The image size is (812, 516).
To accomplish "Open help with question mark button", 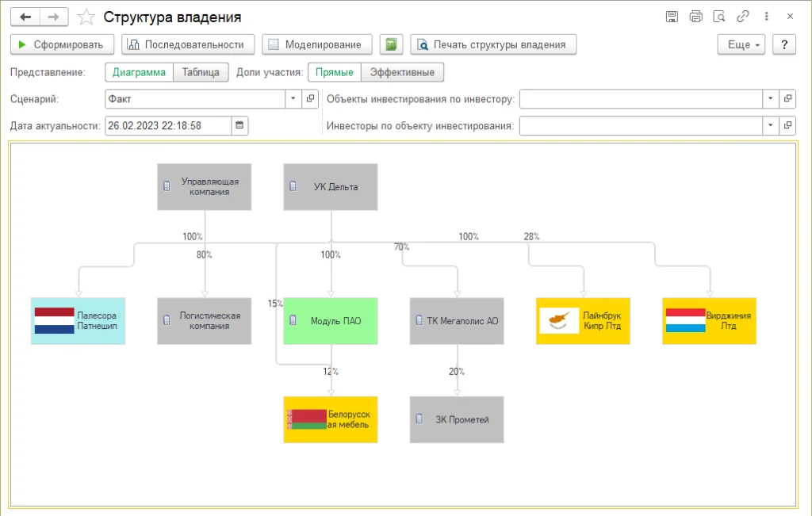I will pos(784,44).
